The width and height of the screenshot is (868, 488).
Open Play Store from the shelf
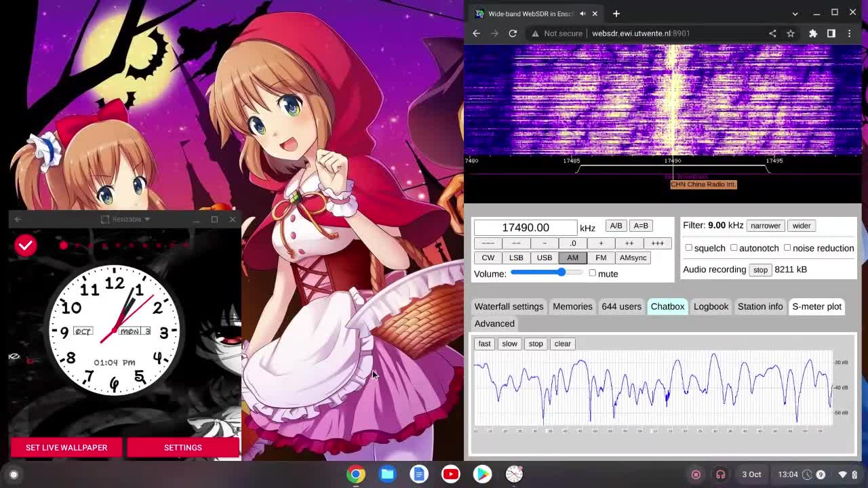(x=482, y=474)
